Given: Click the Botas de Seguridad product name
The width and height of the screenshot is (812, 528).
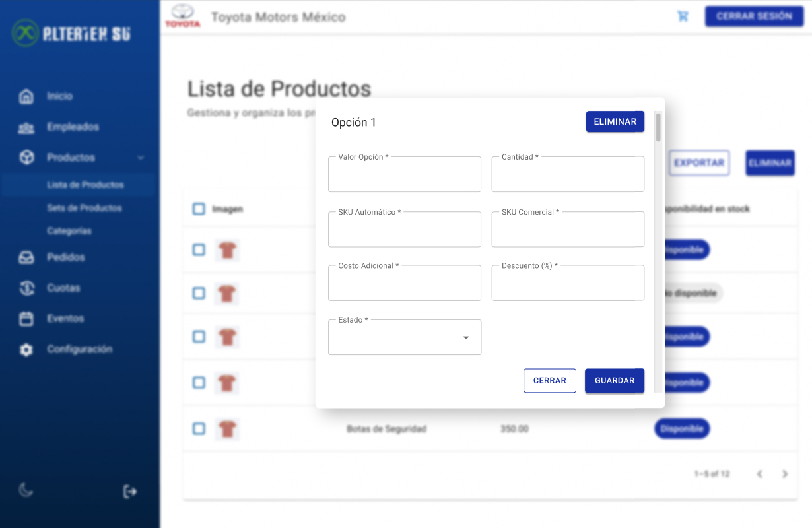Looking at the screenshot, I should click(387, 429).
